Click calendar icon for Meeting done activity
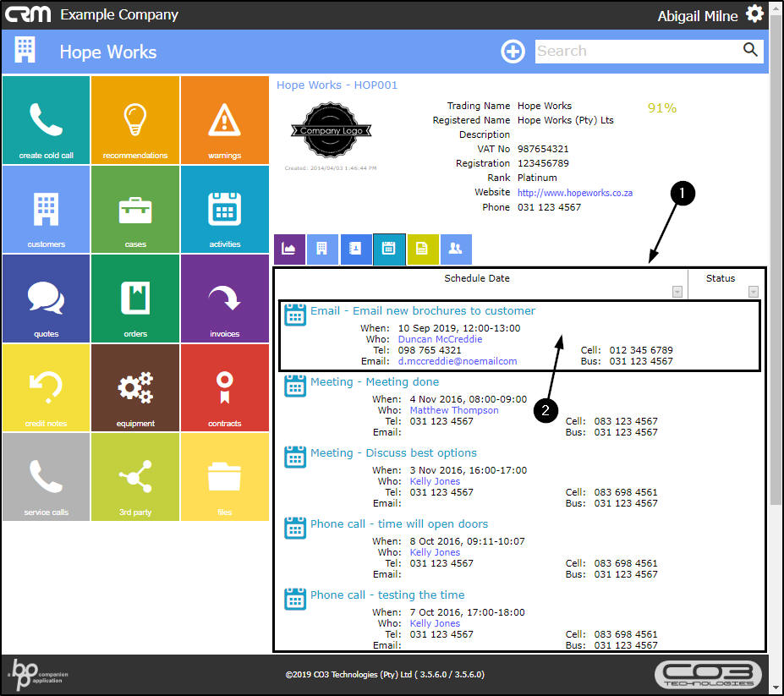784x696 pixels. [x=295, y=386]
